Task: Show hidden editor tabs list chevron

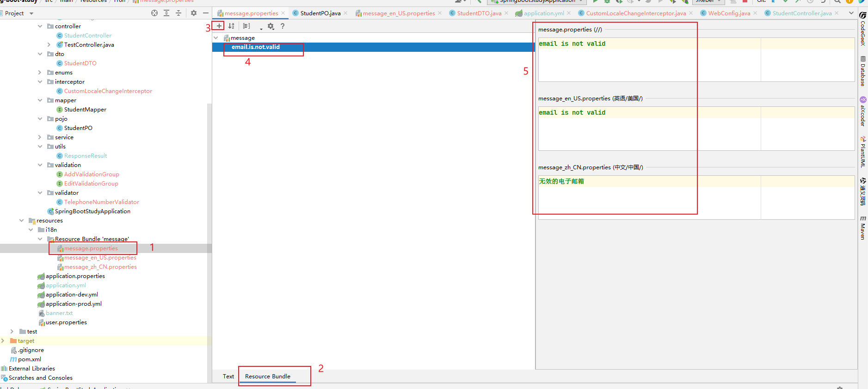Action: (851, 13)
